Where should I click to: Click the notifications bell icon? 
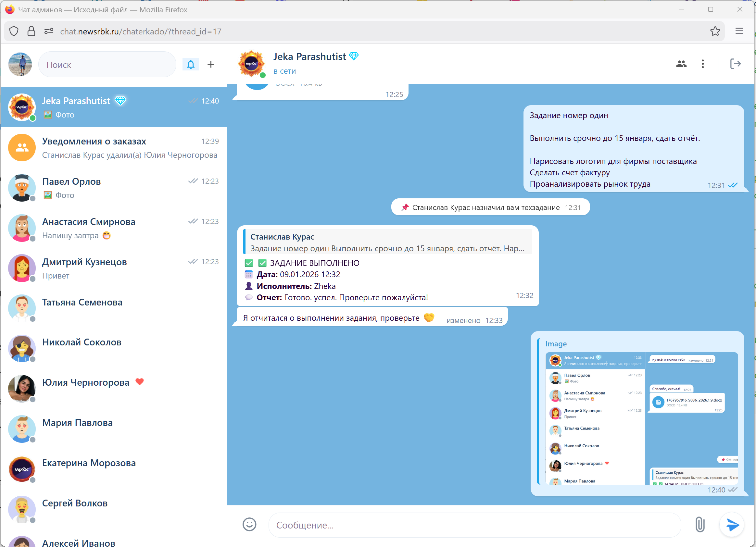pos(191,64)
